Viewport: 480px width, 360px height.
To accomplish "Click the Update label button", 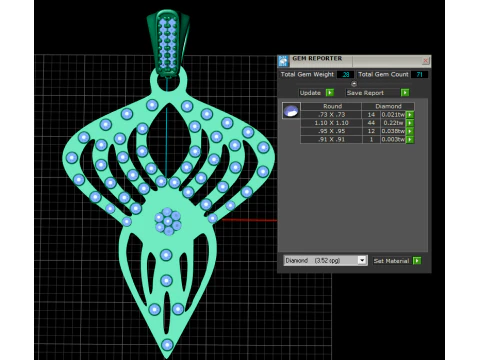I will coord(310,93).
